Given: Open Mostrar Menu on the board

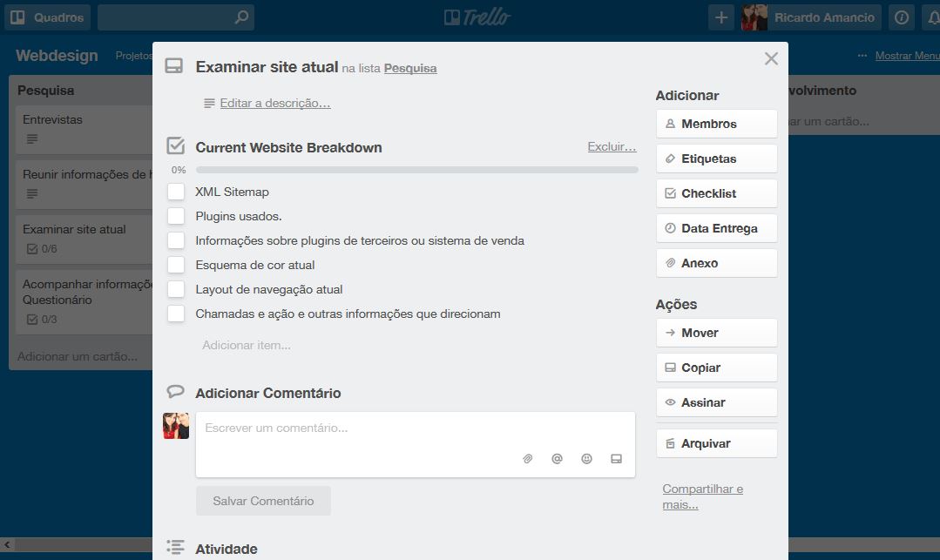Looking at the screenshot, I should point(907,56).
